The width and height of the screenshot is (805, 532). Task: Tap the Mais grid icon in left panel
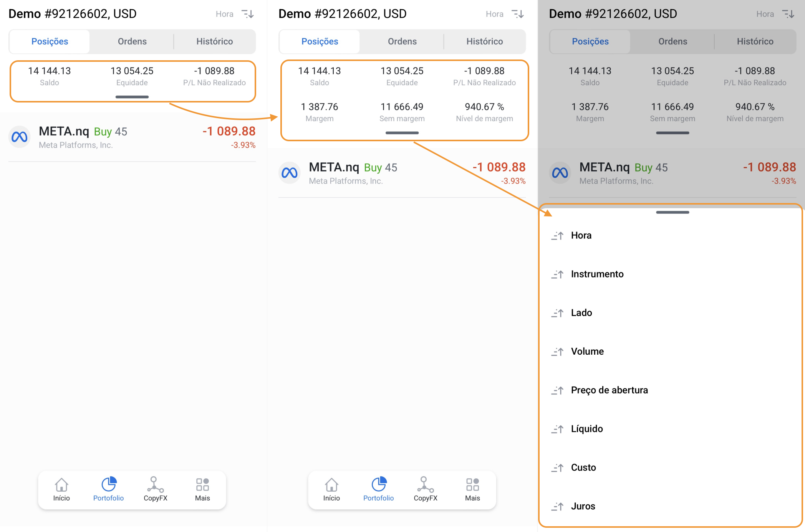pos(202,485)
